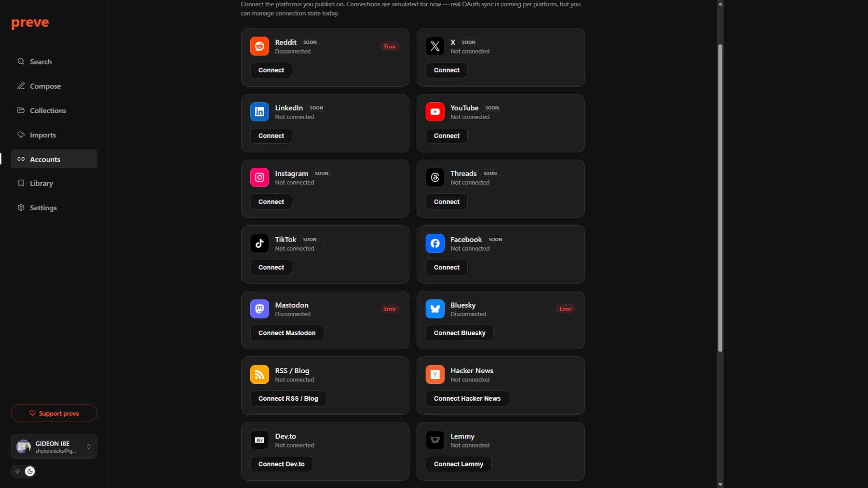Screen dimensions: 868x488
Task: Click Connect Hacker News button
Action: (467, 399)
